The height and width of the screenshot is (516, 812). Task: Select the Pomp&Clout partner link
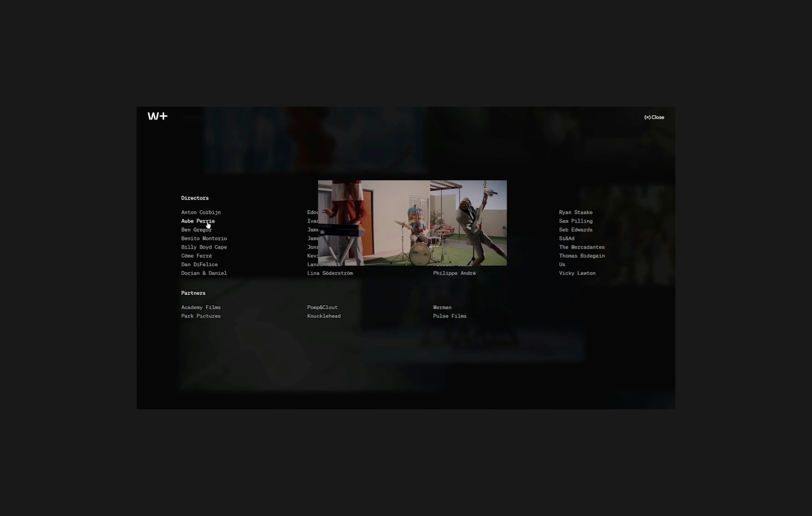322,307
